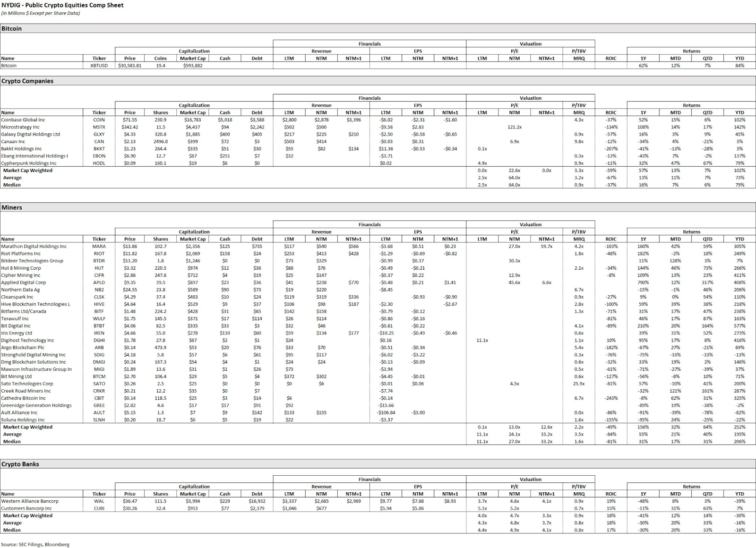The width and height of the screenshot is (756, 548).
Task: Click the 'Marathon Digital Holdings Inc' row name
Action: coord(34,247)
